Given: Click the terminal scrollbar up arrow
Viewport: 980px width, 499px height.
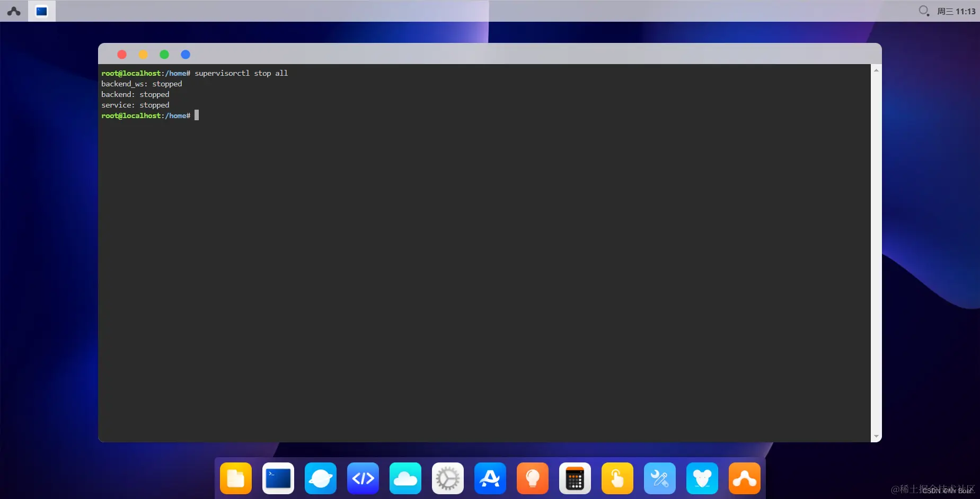Looking at the screenshot, I should pos(876,70).
